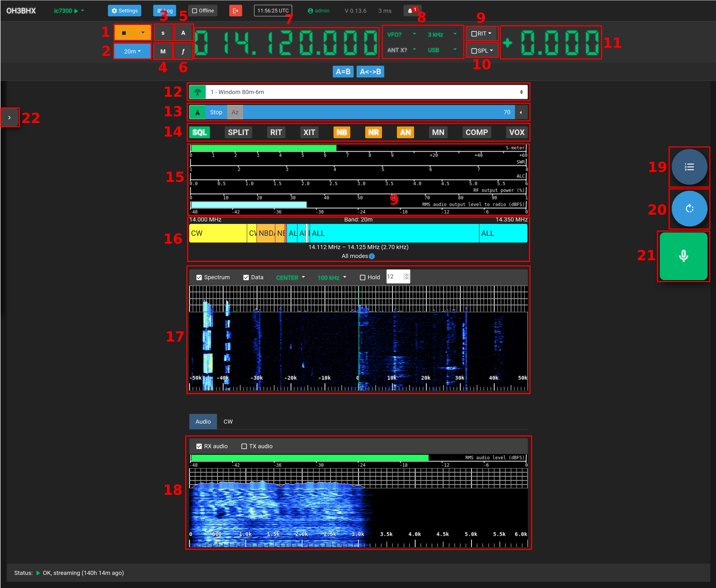Viewport: 716px width, 588px height.
Task: Open the ic7300 radio dropdown
Action: [69, 11]
